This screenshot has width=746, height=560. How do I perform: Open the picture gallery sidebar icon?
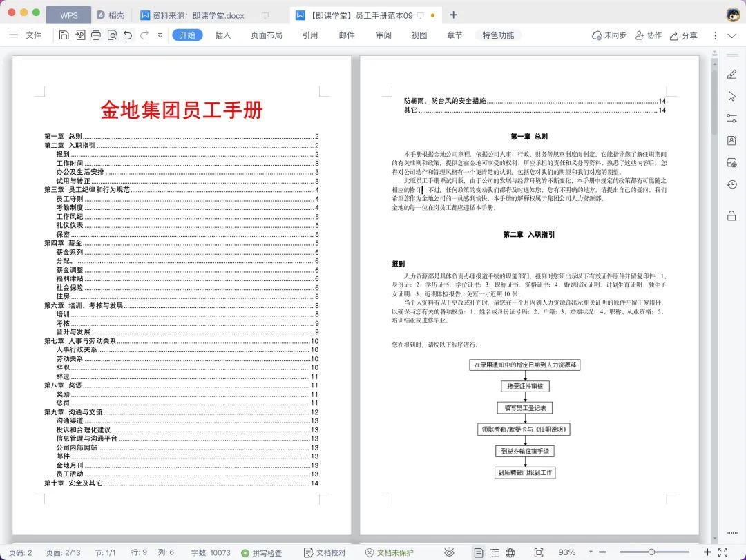[x=731, y=163]
